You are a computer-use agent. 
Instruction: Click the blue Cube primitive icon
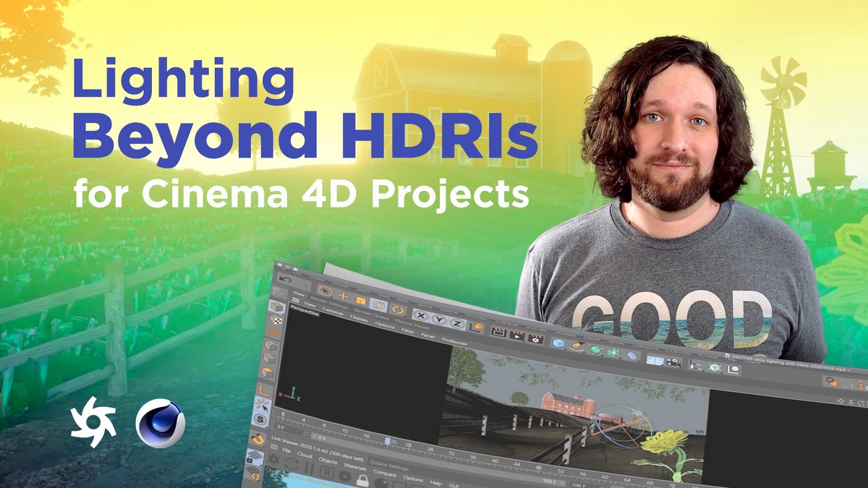point(559,343)
